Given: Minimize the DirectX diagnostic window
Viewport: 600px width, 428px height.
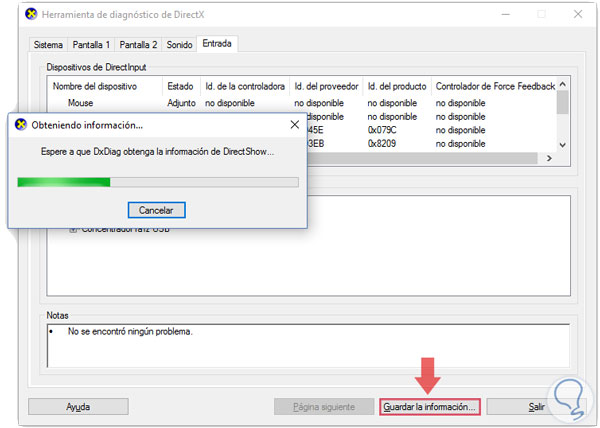Looking at the screenshot, I should coord(506,15).
